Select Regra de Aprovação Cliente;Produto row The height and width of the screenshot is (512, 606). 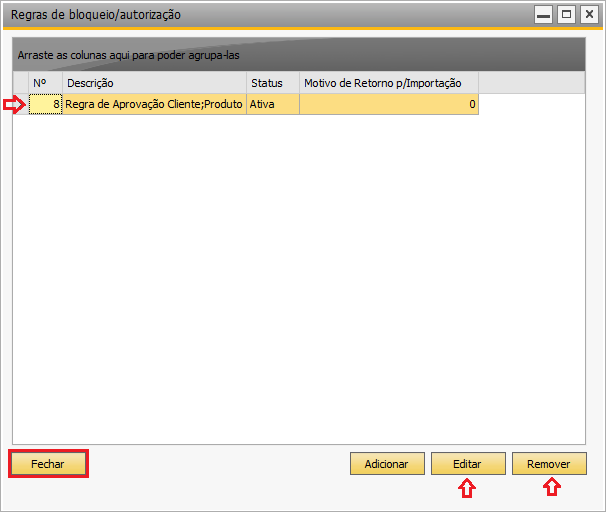coord(154,104)
